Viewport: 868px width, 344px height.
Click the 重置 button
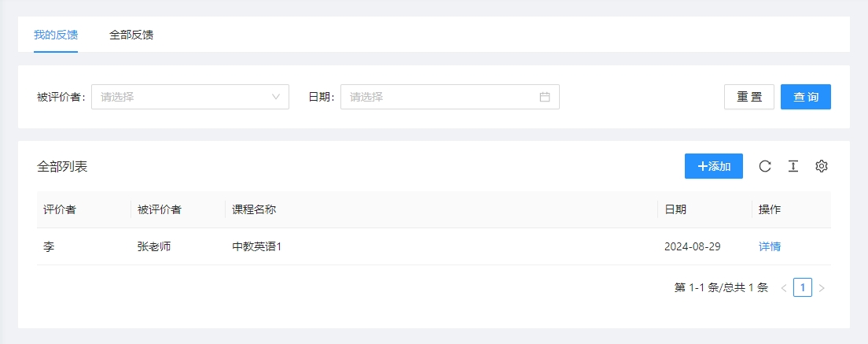(x=749, y=97)
